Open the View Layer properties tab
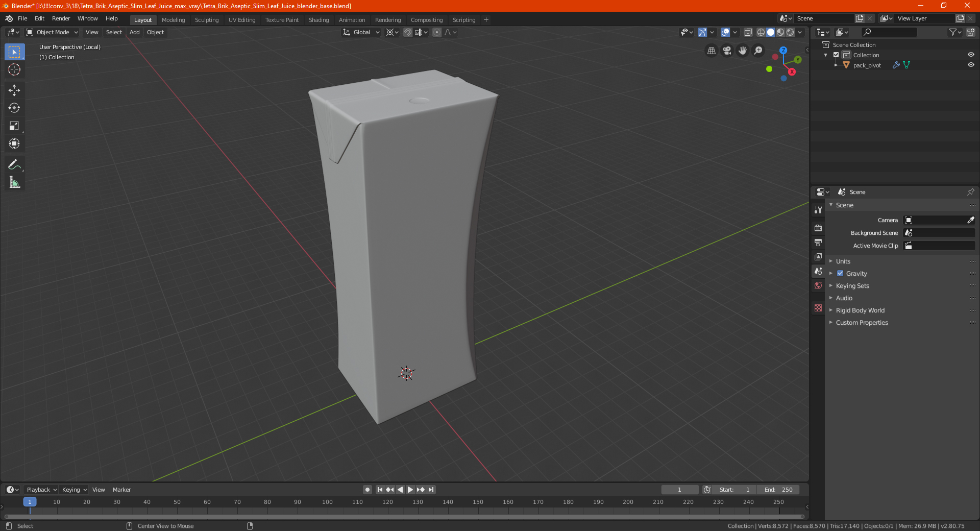Viewport: 980px width, 531px height. tap(818, 256)
